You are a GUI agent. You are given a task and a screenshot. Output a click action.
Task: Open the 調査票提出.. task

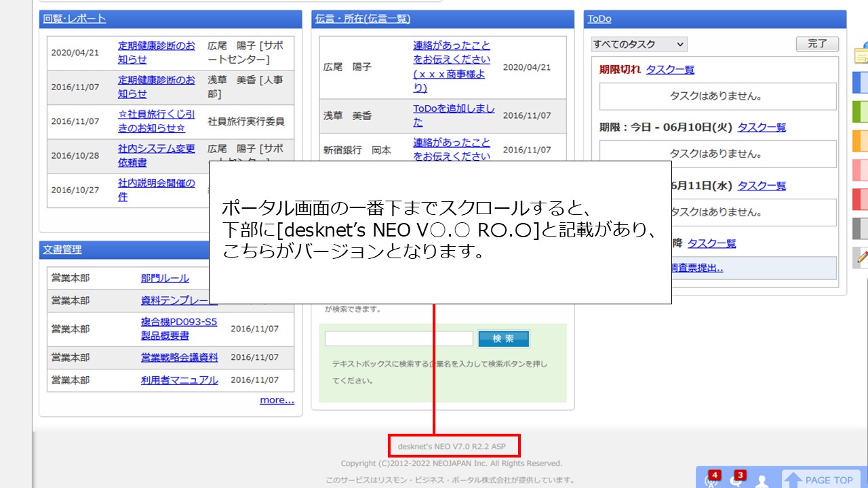coord(697,267)
